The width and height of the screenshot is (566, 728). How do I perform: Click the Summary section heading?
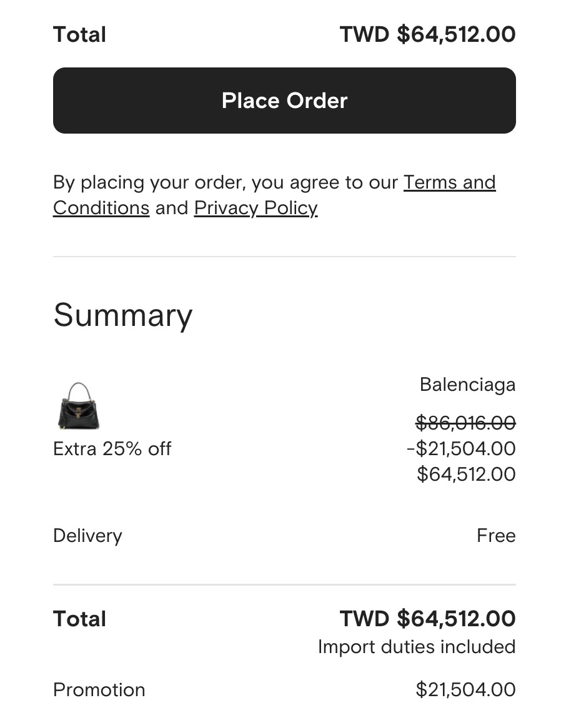122,315
